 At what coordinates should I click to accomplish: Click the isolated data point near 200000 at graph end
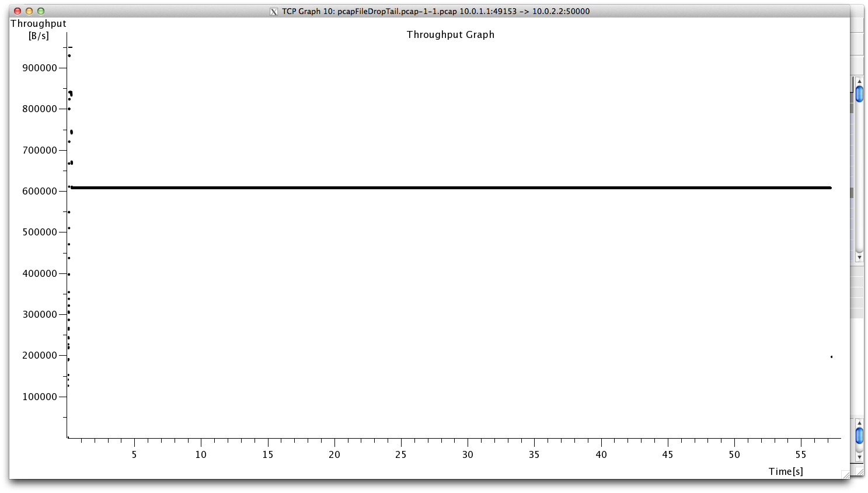[831, 357]
